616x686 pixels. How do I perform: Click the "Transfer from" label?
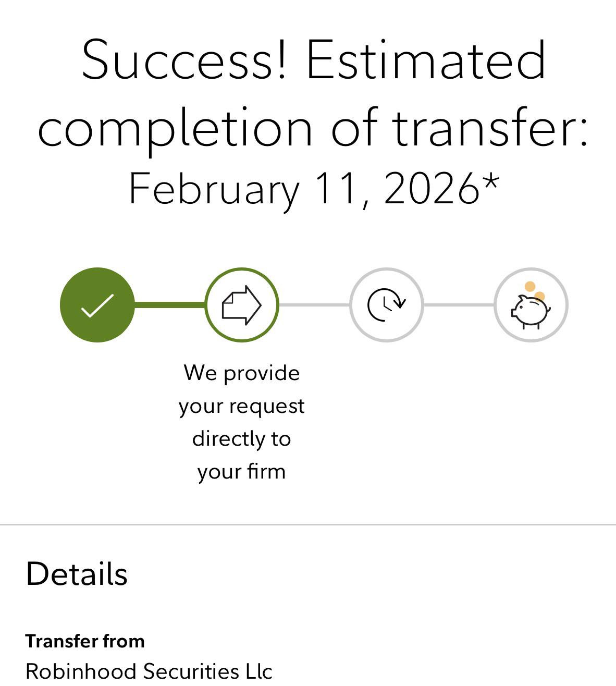[x=85, y=641]
